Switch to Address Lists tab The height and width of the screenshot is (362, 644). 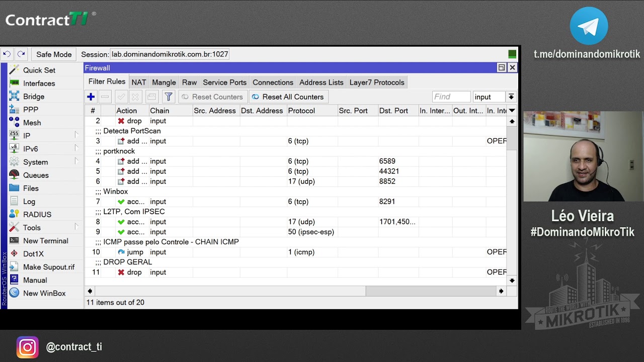coord(321,82)
